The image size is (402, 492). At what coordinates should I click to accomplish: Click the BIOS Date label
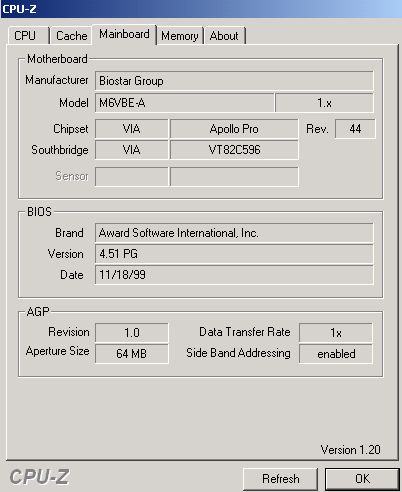pyautogui.click(x=72, y=275)
